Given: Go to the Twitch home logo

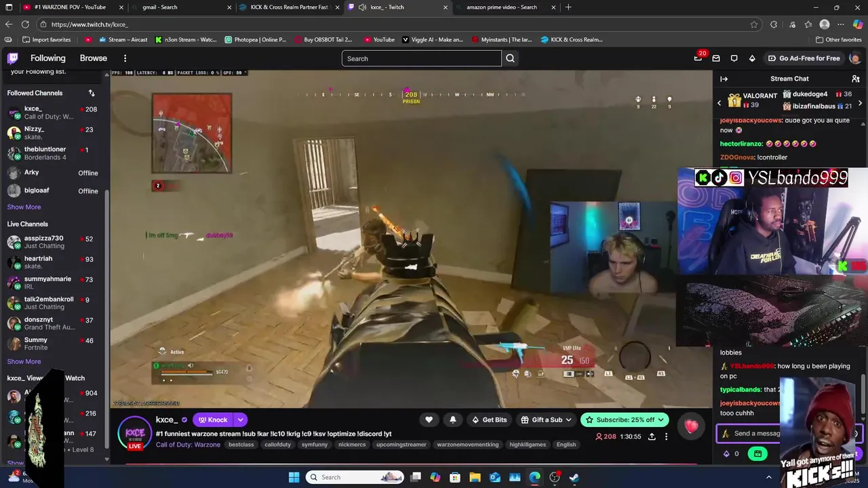Looking at the screenshot, I should click(13, 58).
